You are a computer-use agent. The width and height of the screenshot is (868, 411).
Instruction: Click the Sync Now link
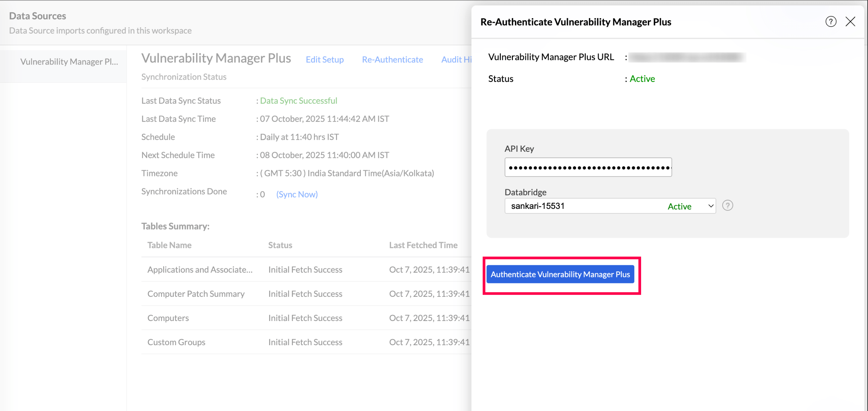(296, 194)
